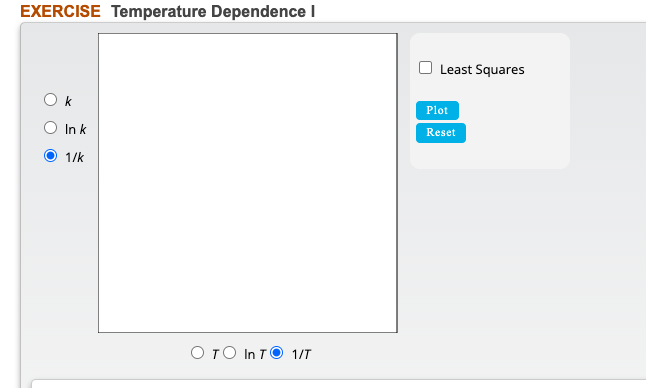Image resolution: width=646 pixels, height=388 pixels.
Task: Click inside the empty plot area
Action: [x=248, y=183]
